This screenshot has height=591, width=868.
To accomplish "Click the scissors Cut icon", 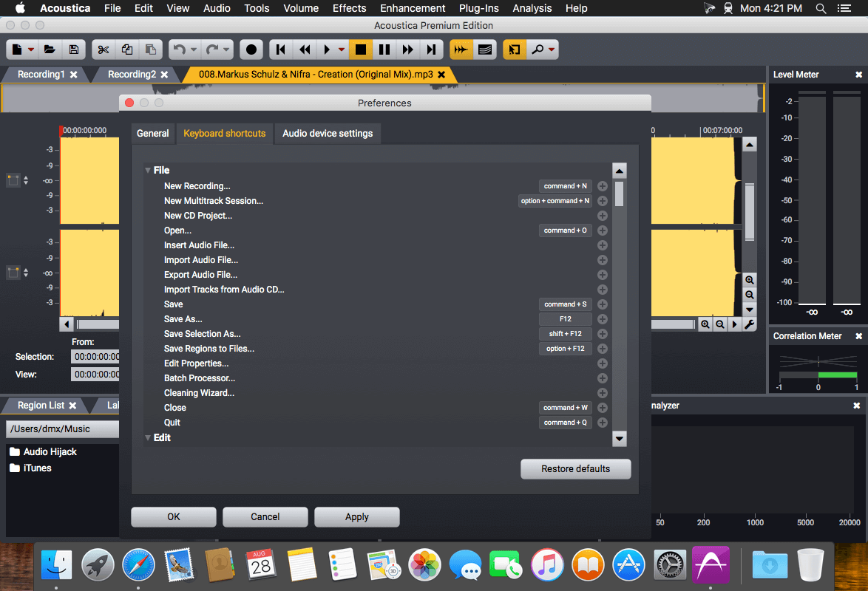I will point(104,49).
